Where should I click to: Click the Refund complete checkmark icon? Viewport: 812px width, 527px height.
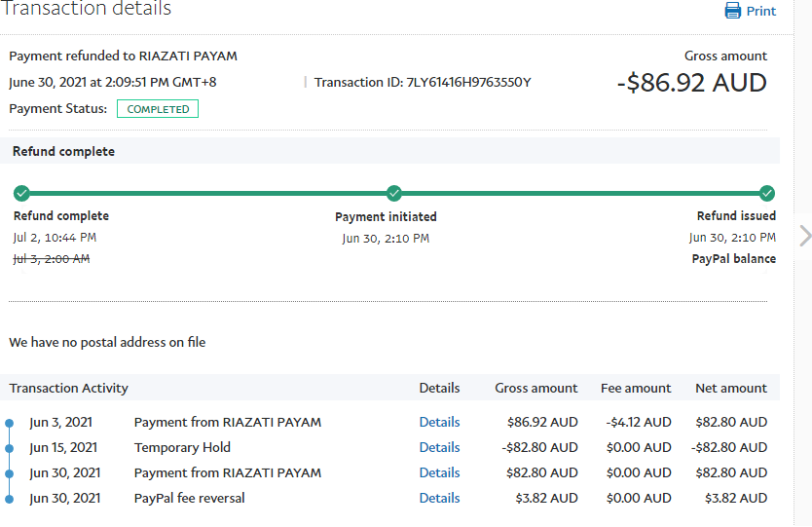pos(21,193)
